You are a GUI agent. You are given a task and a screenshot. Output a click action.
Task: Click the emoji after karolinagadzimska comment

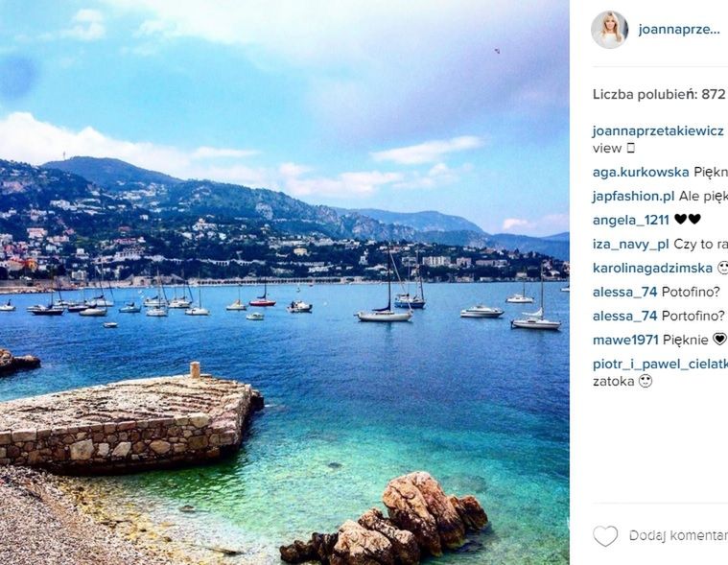[x=722, y=268]
